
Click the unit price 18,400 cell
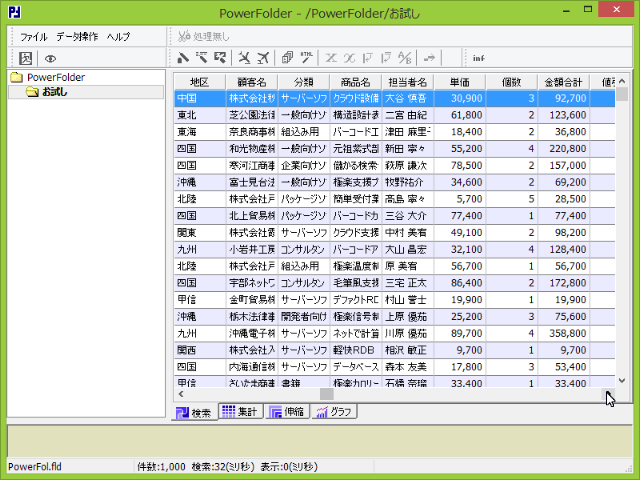pos(460,132)
